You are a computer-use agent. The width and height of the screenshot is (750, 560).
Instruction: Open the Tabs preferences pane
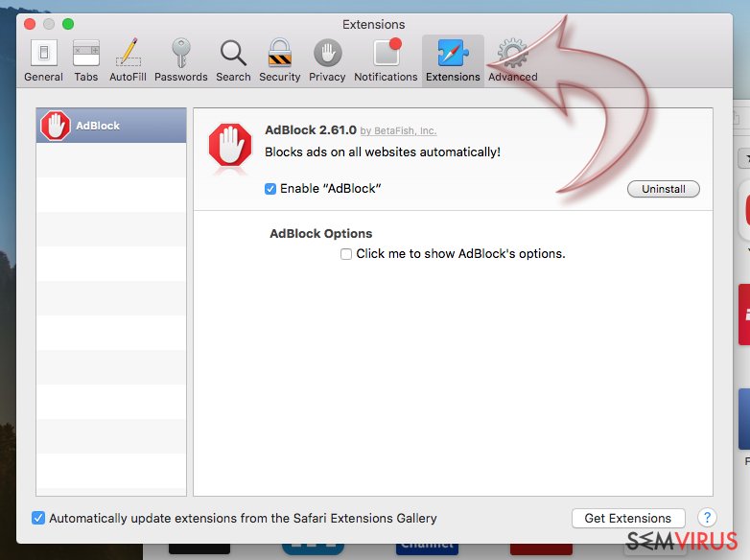coord(86,60)
